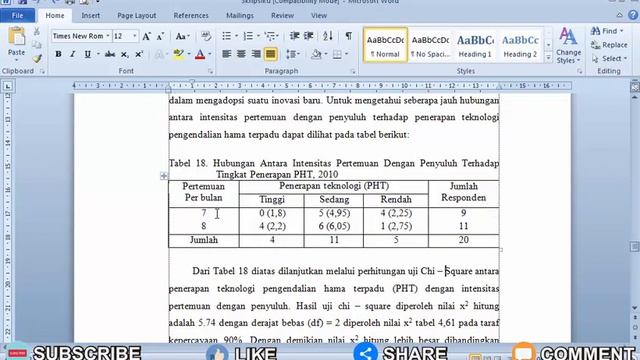Open the File tab
The height and width of the screenshot is (360, 640).
(18, 16)
